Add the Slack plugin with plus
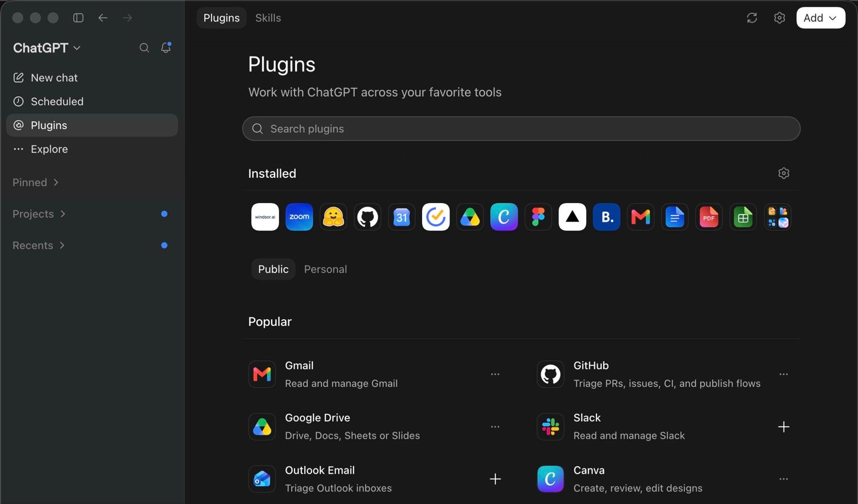The width and height of the screenshot is (858, 504). (784, 427)
